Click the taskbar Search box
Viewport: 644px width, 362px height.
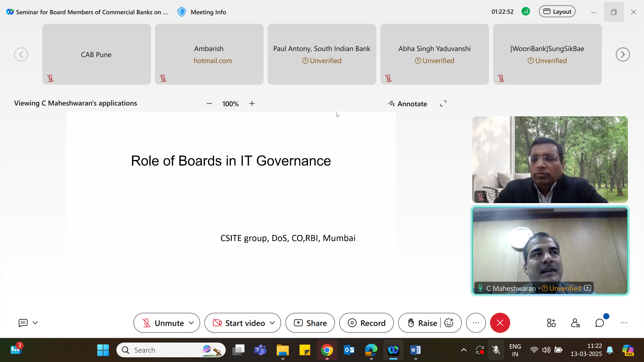click(171, 350)
